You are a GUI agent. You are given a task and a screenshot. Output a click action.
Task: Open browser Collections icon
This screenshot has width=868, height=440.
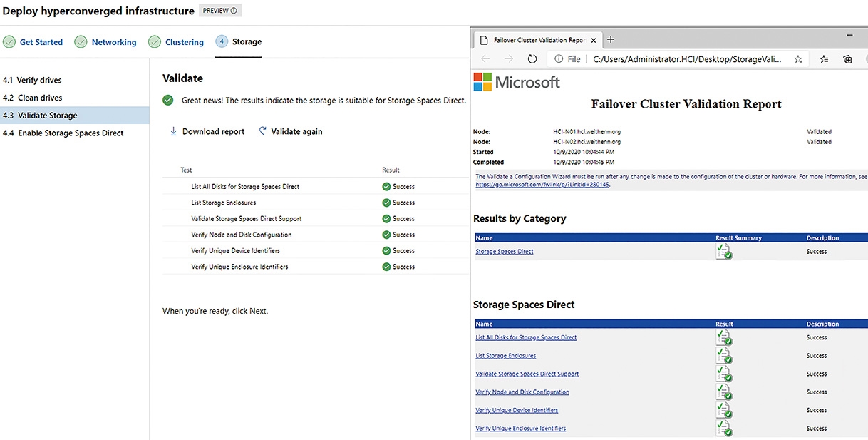(x=847, y=59)
